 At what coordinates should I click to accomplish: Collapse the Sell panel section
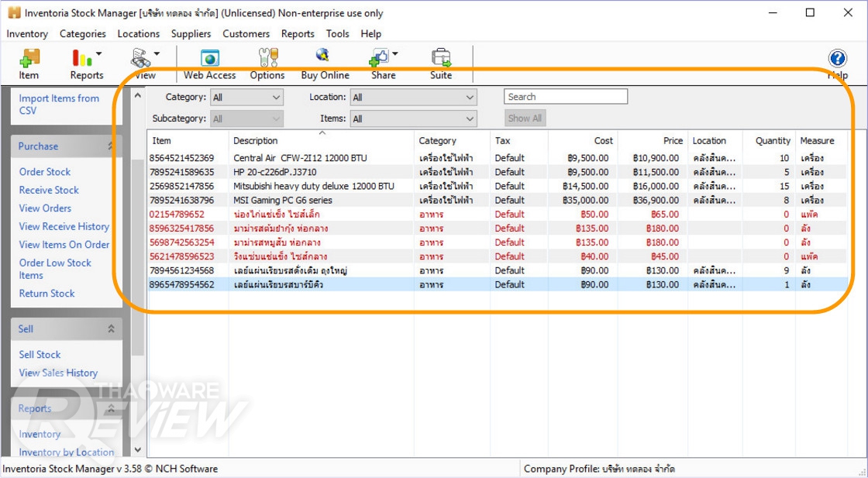[x=111, y=329]
